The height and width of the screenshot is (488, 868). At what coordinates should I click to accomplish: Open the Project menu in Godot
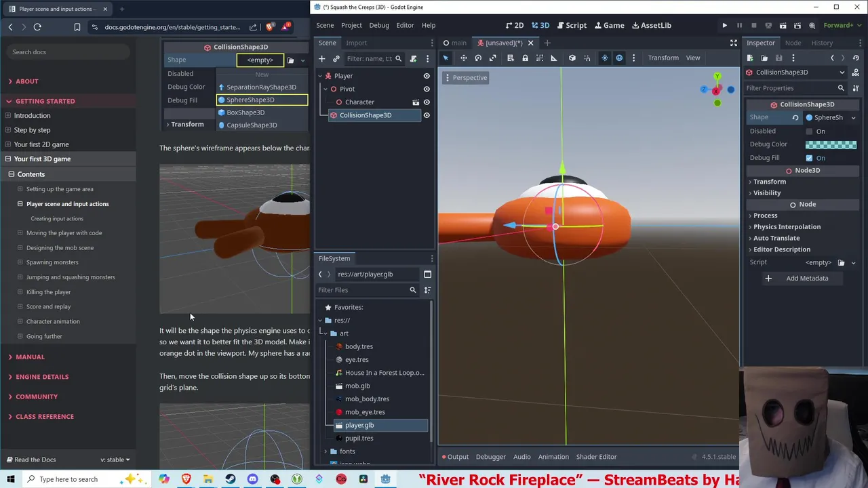[x=351, y=26]
